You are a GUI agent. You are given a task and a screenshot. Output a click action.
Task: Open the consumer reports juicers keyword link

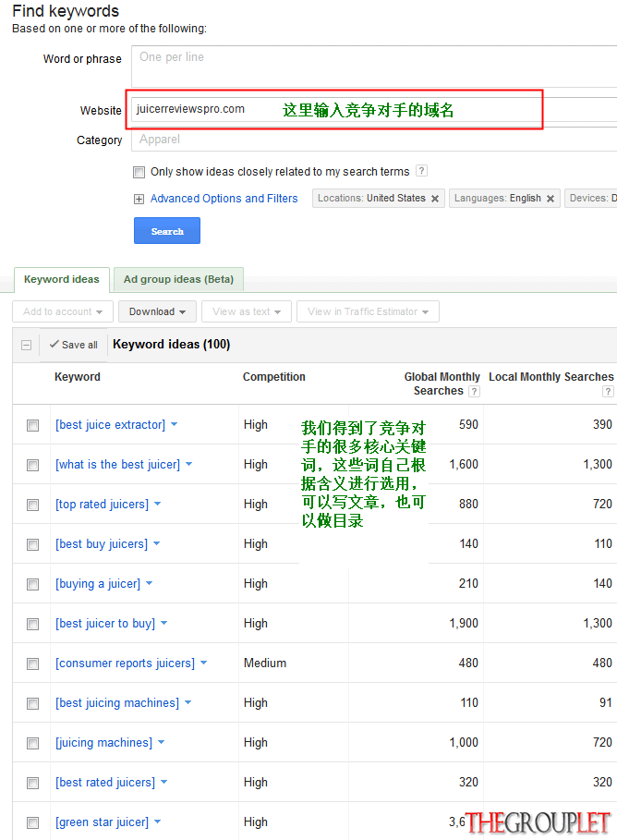[x=126, y=663]
